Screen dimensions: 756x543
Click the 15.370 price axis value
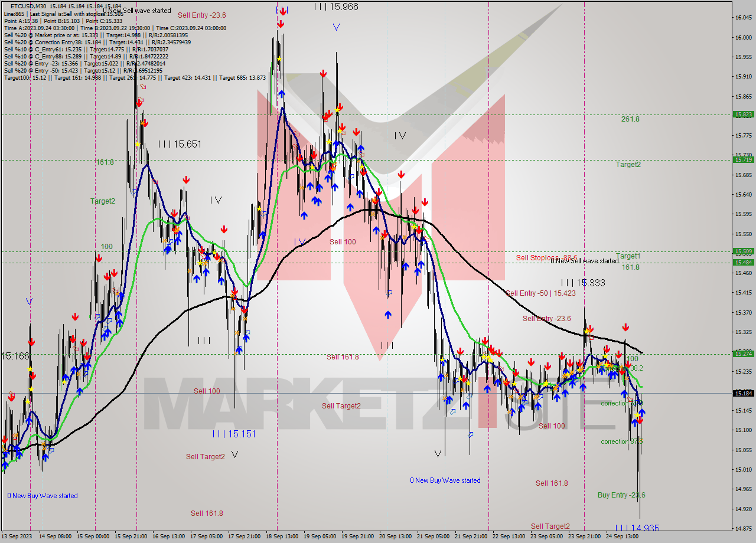[742, 312]
